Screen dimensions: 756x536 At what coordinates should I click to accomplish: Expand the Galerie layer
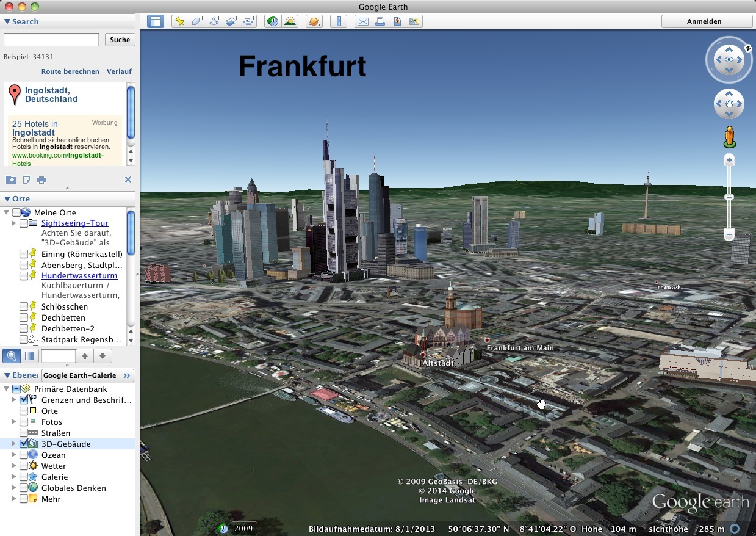[14, 477]
